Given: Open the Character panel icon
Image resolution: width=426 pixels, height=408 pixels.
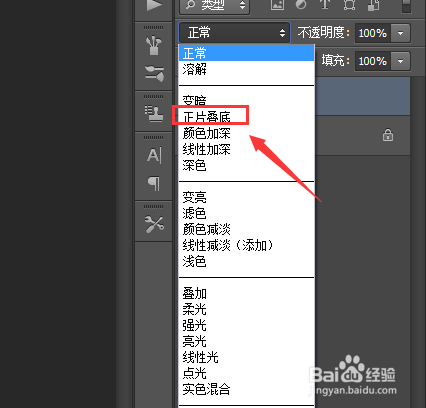Looking at the screenshot, I should 154,155.
